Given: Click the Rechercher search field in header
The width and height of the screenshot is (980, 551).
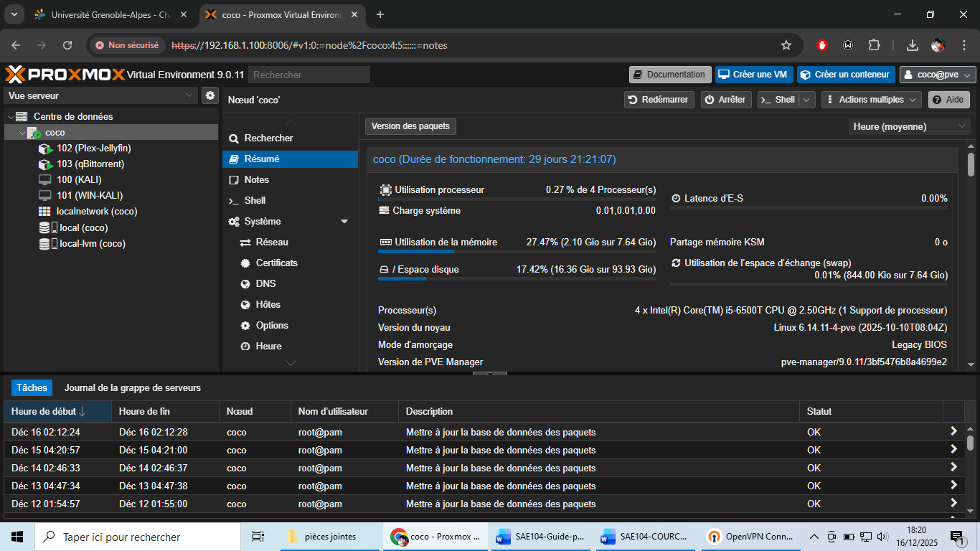Looking at the screenshot, I should [x=309, y=75].
